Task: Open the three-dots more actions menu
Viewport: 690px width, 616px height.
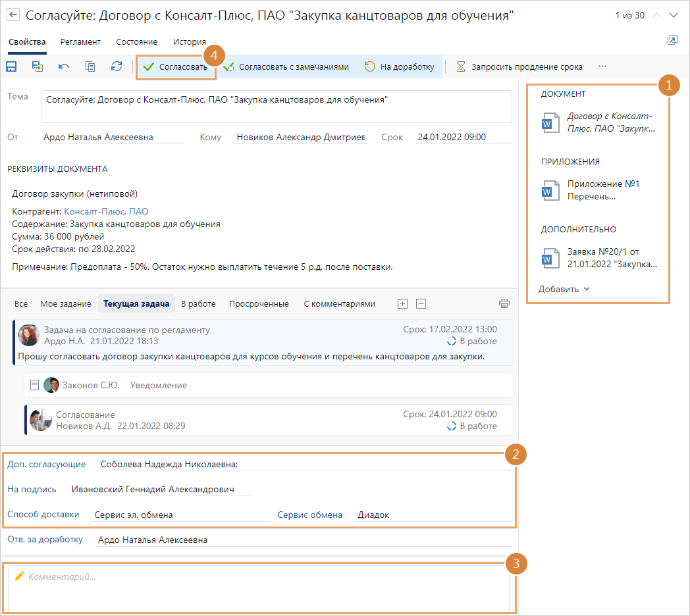Action: (602, 66)
